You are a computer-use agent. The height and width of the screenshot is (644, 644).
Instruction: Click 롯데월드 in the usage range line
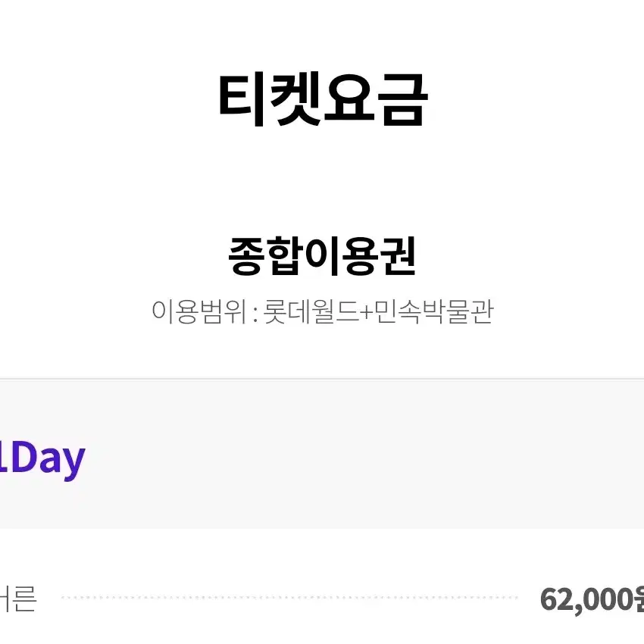click(311, 311)
